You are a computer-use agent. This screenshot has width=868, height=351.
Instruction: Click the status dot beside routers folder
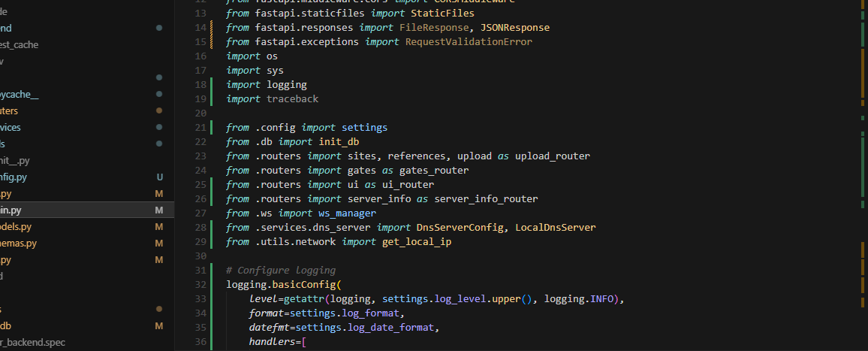[x=159, y=111]
